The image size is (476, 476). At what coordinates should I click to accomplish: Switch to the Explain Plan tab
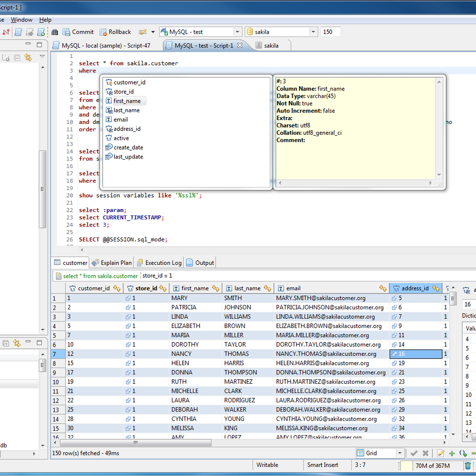(111, 263)
